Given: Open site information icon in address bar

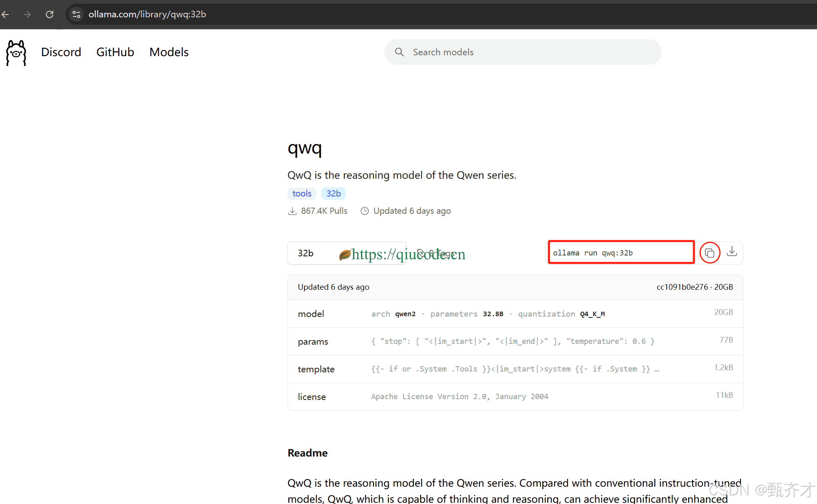Looking at the screenshot, I should [x=76, y=14].
